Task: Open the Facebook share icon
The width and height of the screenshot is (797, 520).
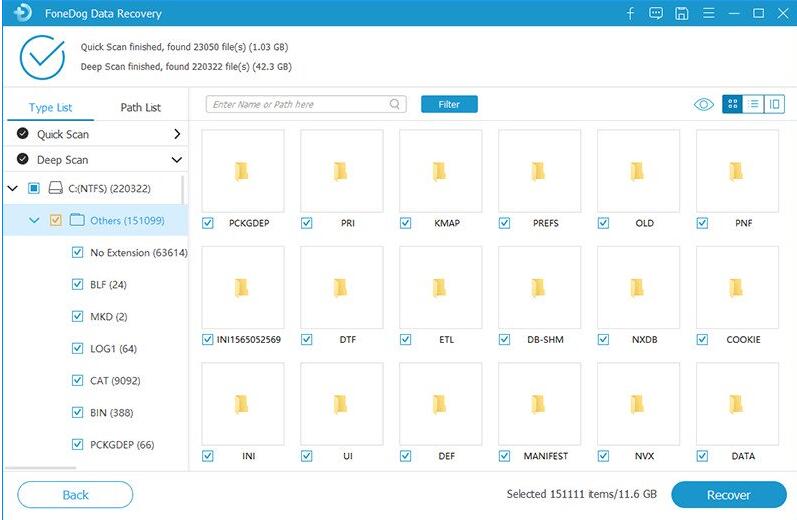Action: click(x=630, y=13)
